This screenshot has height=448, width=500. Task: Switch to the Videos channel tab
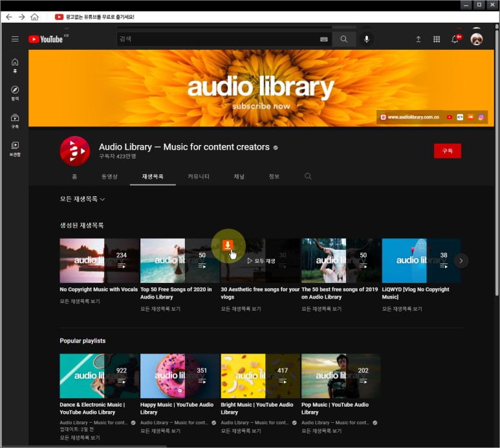(x=109, y=177)
